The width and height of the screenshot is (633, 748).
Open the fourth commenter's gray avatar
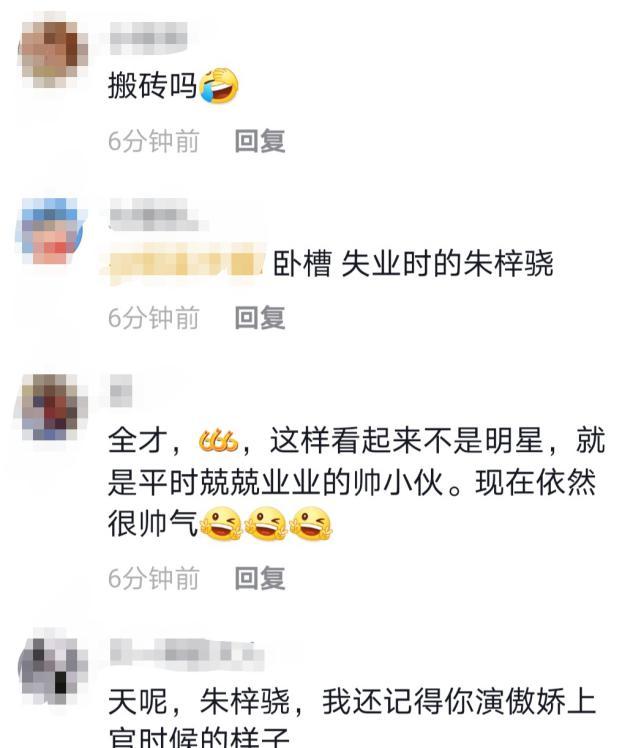pos(53,671)
